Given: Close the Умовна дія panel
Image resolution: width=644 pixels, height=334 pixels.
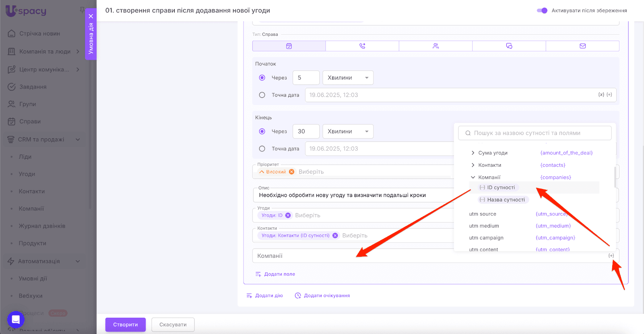Looking at the screenshot, I should pos(91,16).
